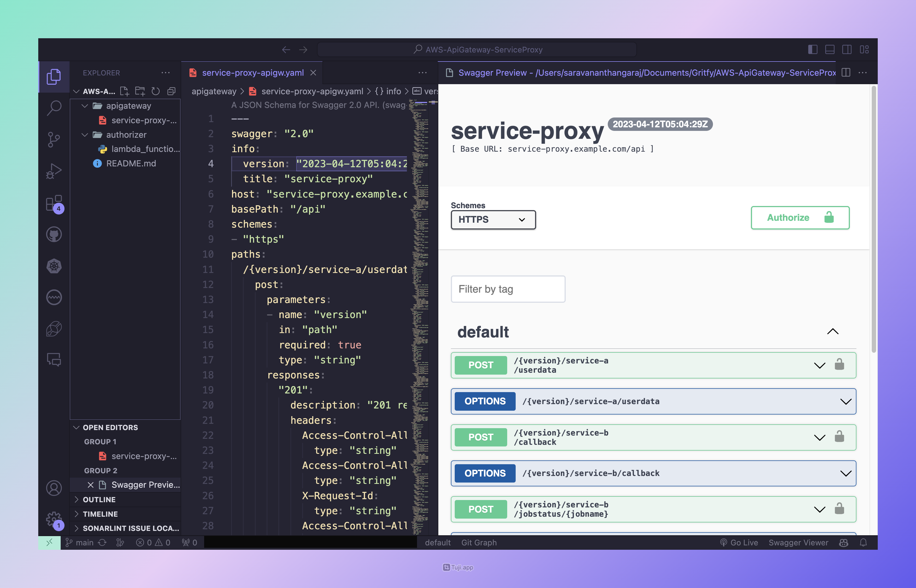
Task: Click the Authorize button
Action: tap(800, 218)
